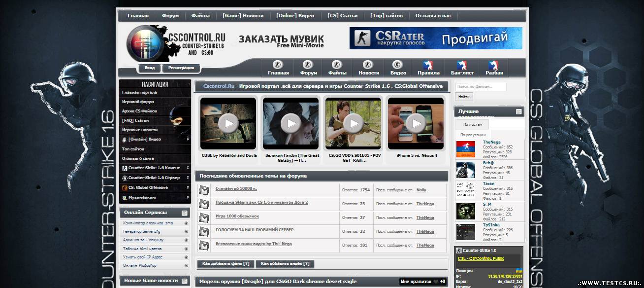
Task: Click the envelope icon beside 'Бесплатные мини-видео'
Action: click(x=204, y=245)
